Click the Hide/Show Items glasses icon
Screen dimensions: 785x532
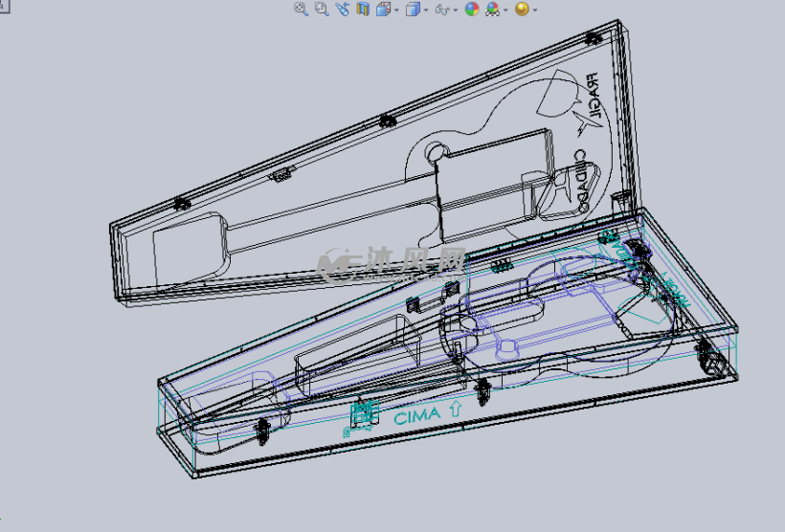tap(441, 9)
